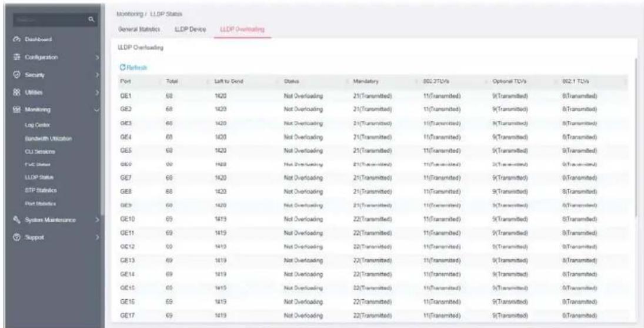
Task: Switch to the General Statistics tab
Action: click(139, 29)
